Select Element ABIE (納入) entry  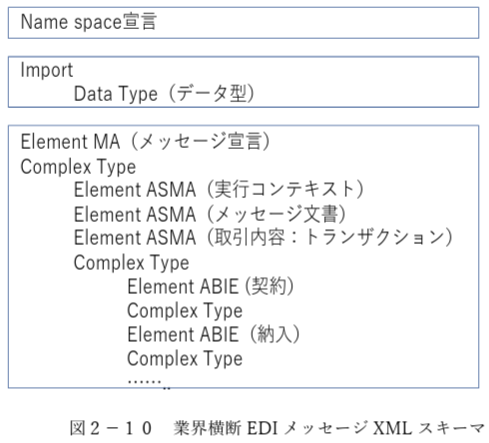point(213,334)
